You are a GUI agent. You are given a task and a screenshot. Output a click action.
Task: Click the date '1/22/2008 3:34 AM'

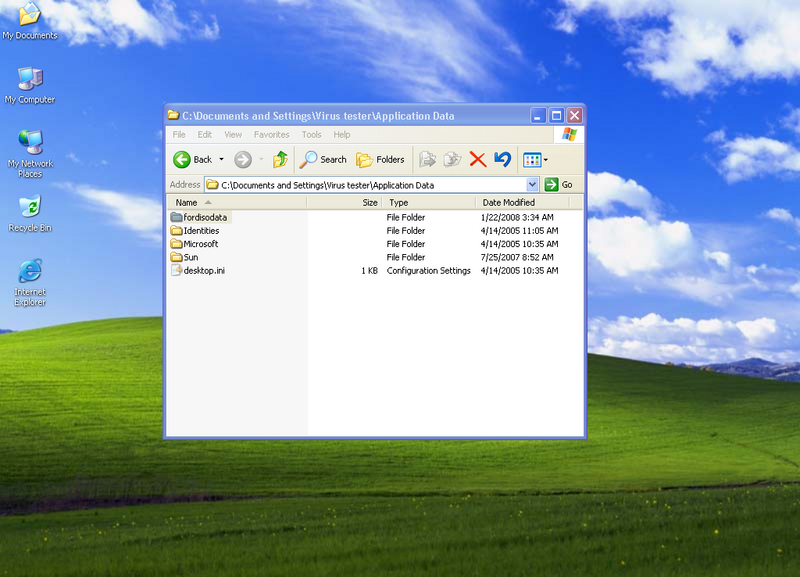coord(517,217)
